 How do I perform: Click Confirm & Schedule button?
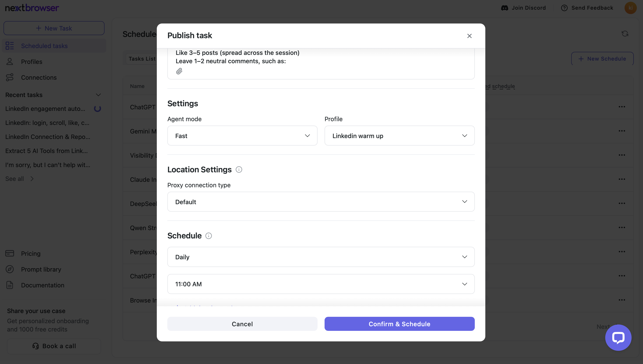pyautogui.click(x=399, y=324)
